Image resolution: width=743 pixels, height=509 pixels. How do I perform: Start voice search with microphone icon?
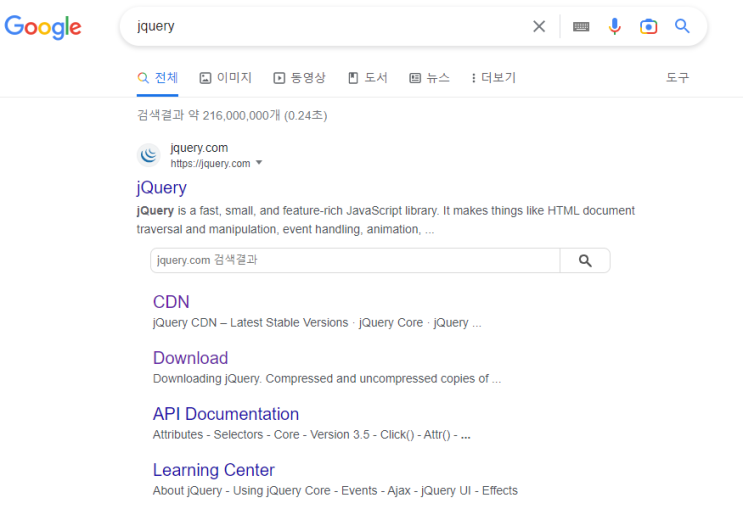(615, 27)
